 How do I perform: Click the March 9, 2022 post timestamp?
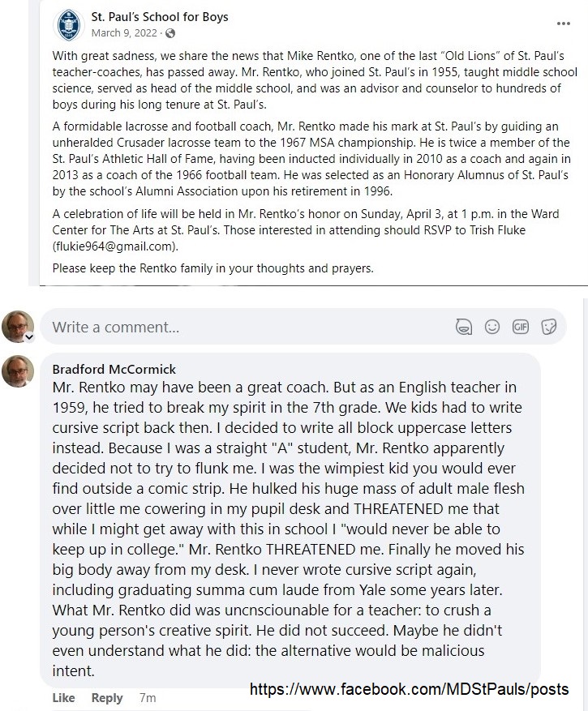pos(124,33)
